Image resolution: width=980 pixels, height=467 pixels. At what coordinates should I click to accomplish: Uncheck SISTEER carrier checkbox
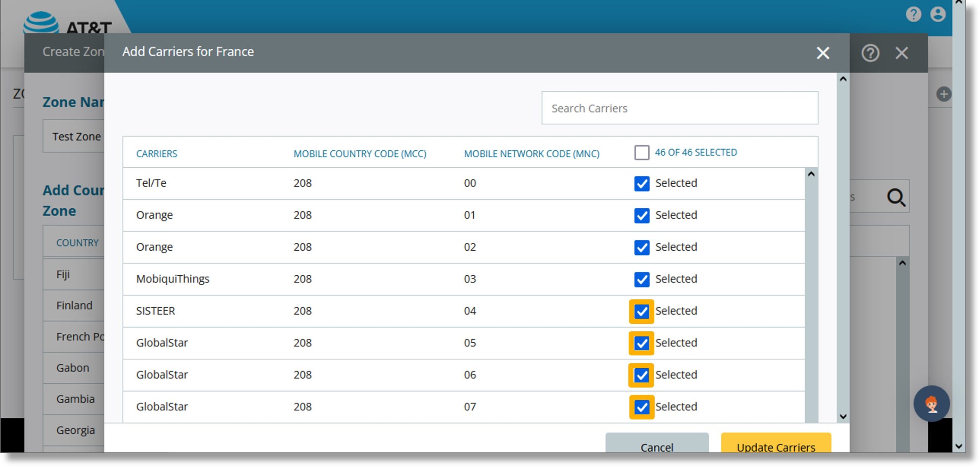642,311
